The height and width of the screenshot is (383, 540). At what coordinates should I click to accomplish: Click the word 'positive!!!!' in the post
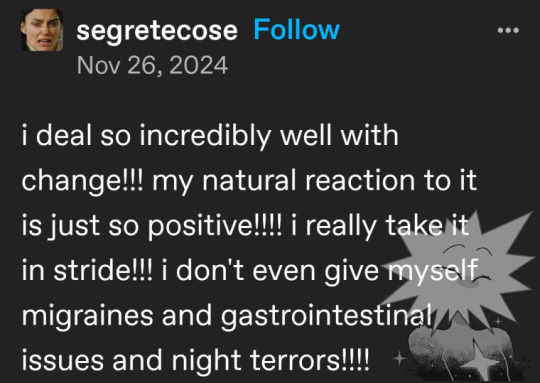tap(215, 227)
